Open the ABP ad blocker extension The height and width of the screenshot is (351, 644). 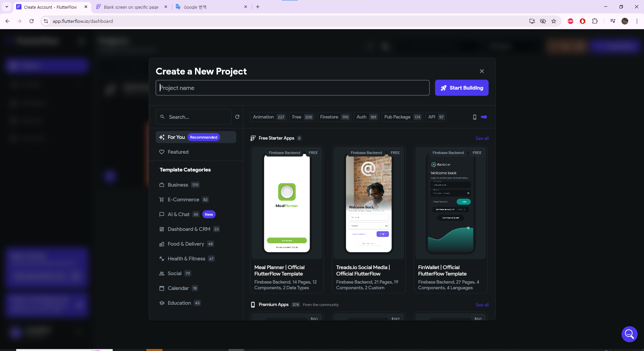571,21
